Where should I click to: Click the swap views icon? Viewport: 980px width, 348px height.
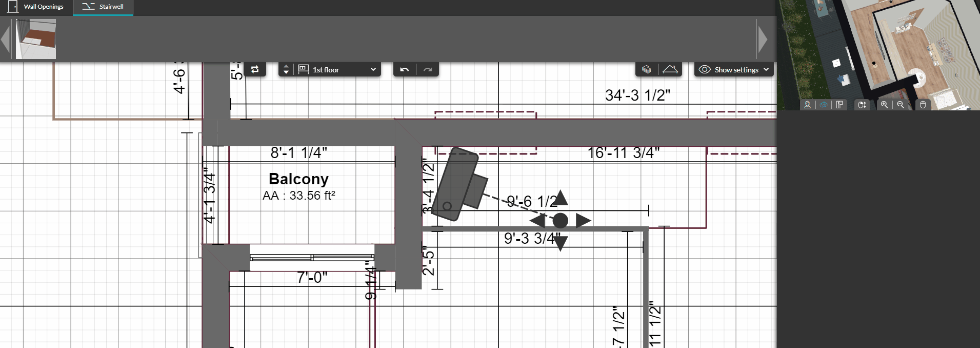pyautogui.click(x=255, y=70)
